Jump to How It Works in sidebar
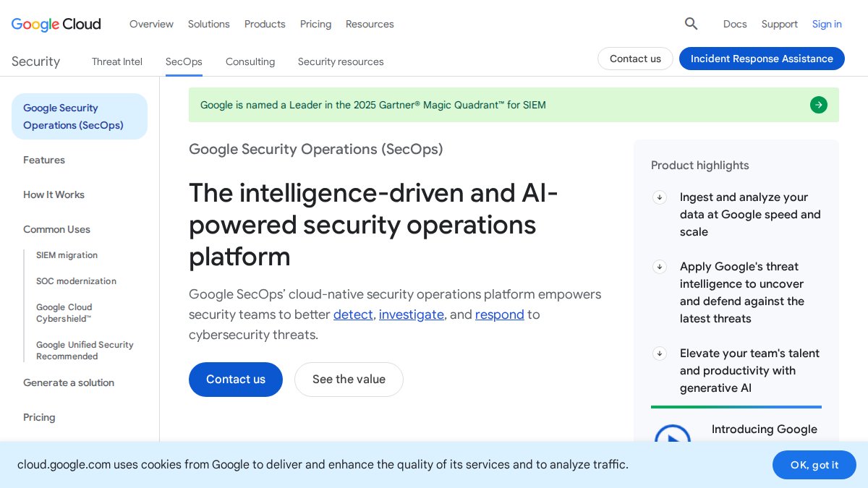868x488 pixels. [54, 194]
